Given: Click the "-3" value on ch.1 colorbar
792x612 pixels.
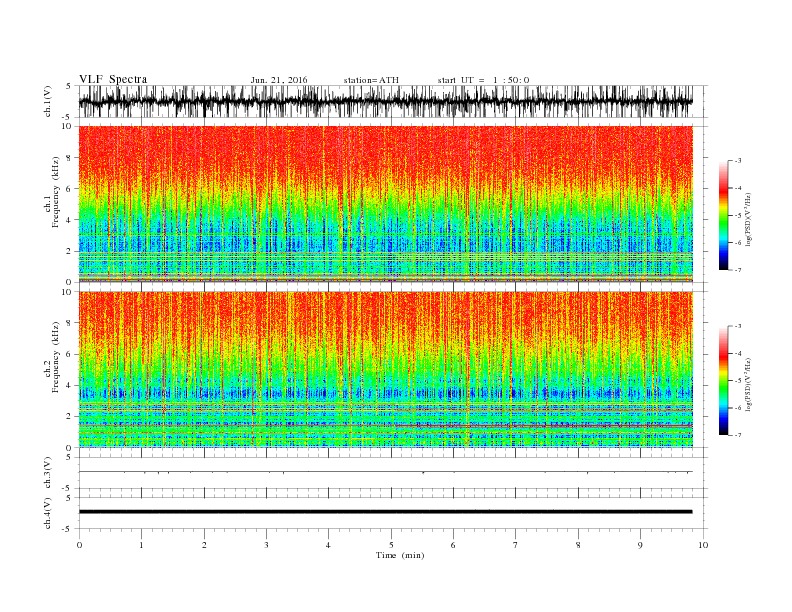Looking at the screenshot, I should [738, 161].
